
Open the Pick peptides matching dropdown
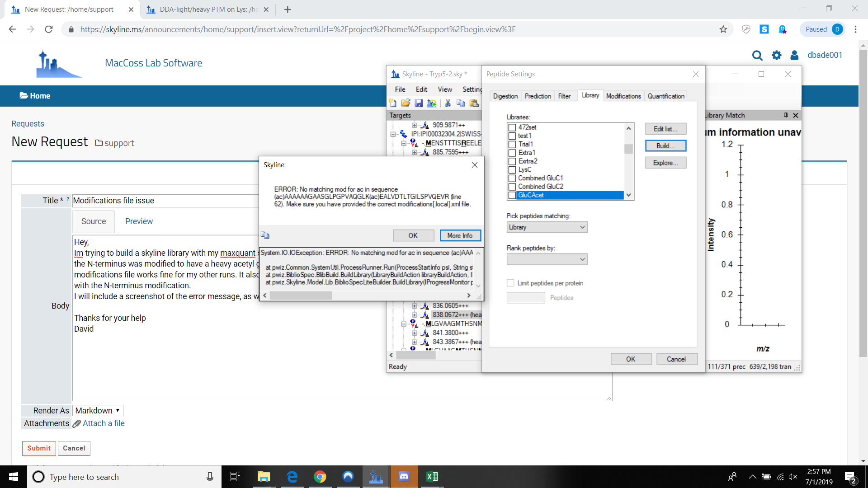(547, 227)
